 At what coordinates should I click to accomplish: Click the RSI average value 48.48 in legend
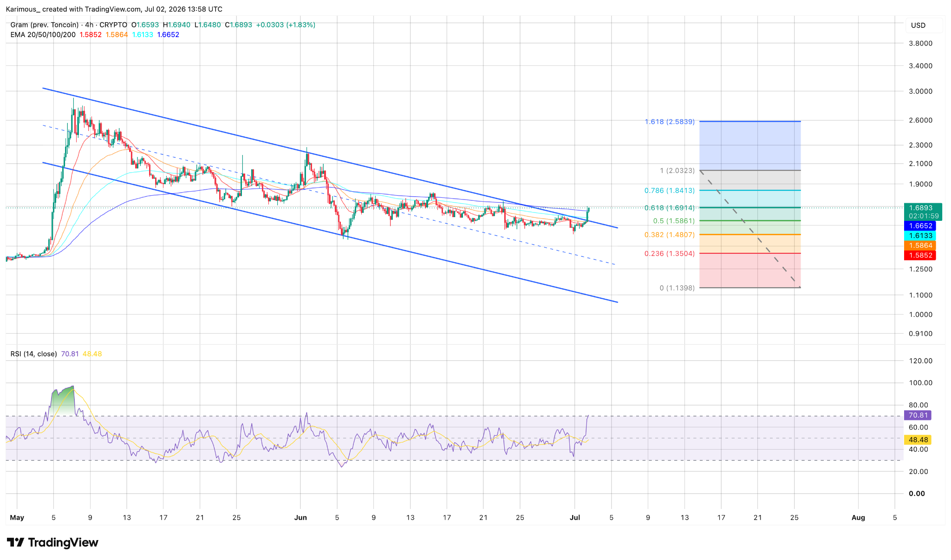pos(92,354)
